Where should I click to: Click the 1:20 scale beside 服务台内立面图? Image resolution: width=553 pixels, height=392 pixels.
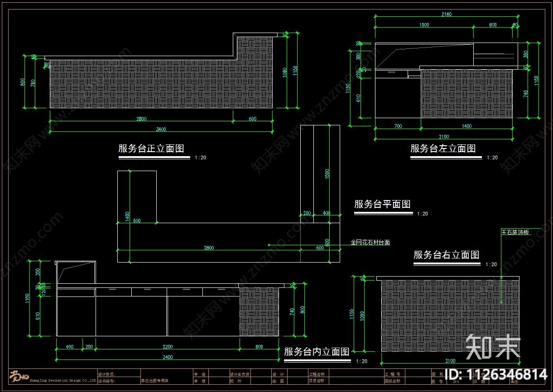(362, 361)
